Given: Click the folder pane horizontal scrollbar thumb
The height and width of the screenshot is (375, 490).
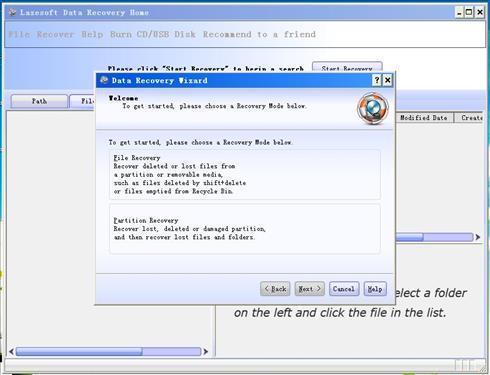Looking at the screenshot, I should [x=79, y=351].
